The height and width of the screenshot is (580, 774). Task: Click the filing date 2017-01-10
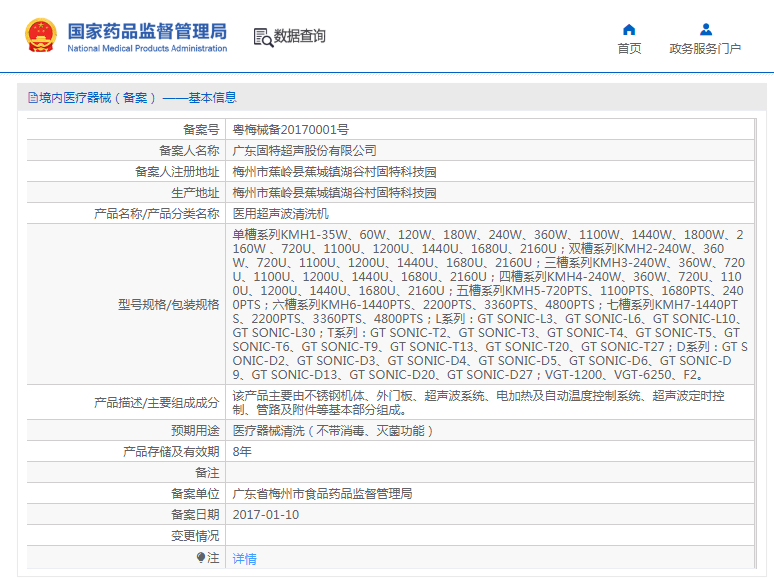point(266,515)
